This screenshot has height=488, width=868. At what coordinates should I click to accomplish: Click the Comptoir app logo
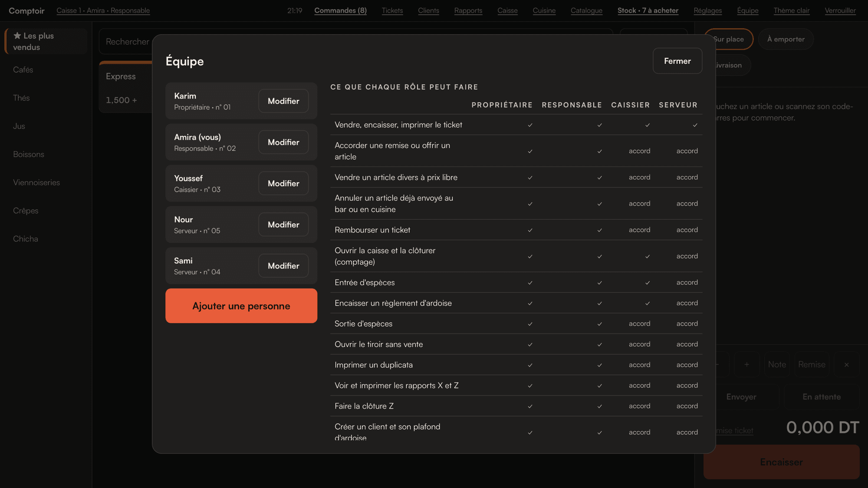click(x=26, y=10)
